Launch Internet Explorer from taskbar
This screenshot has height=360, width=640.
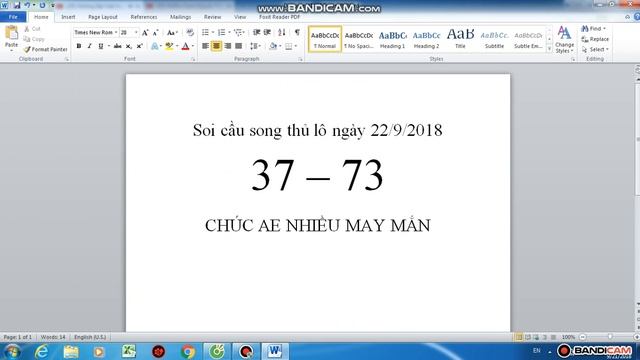(x=42, y=351)
